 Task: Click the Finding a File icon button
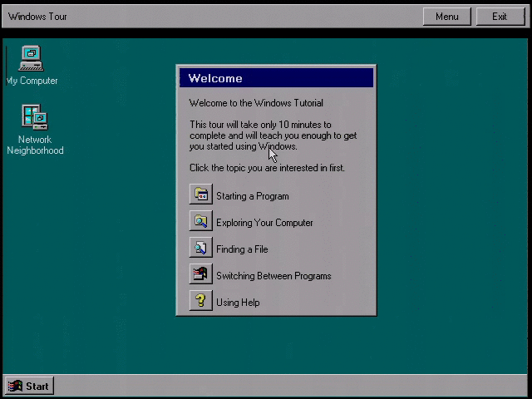point(201,248)
